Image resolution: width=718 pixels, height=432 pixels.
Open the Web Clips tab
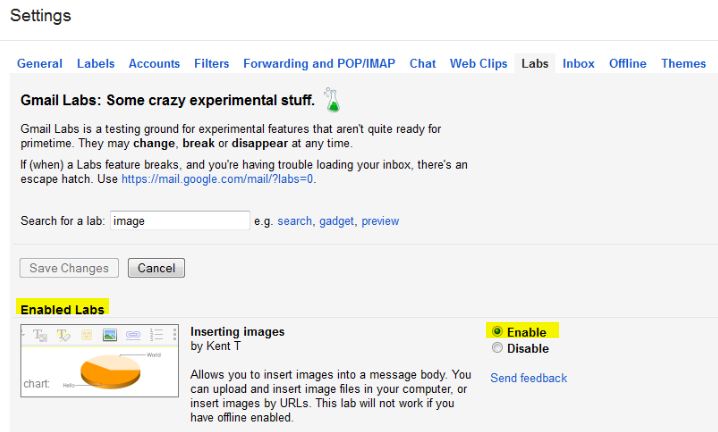479,64
